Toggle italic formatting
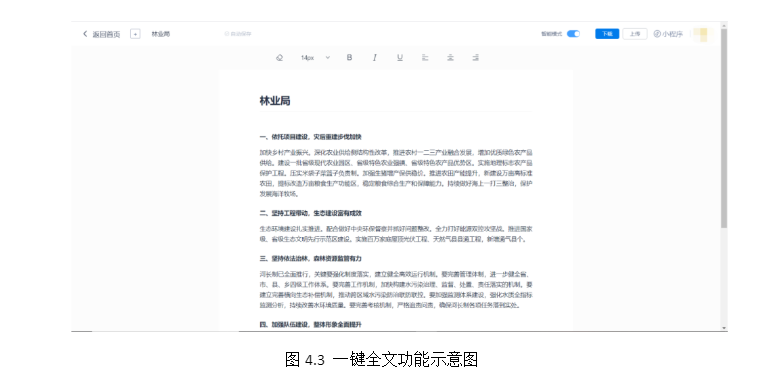The image size is (762, 386). tap(374, 57)
